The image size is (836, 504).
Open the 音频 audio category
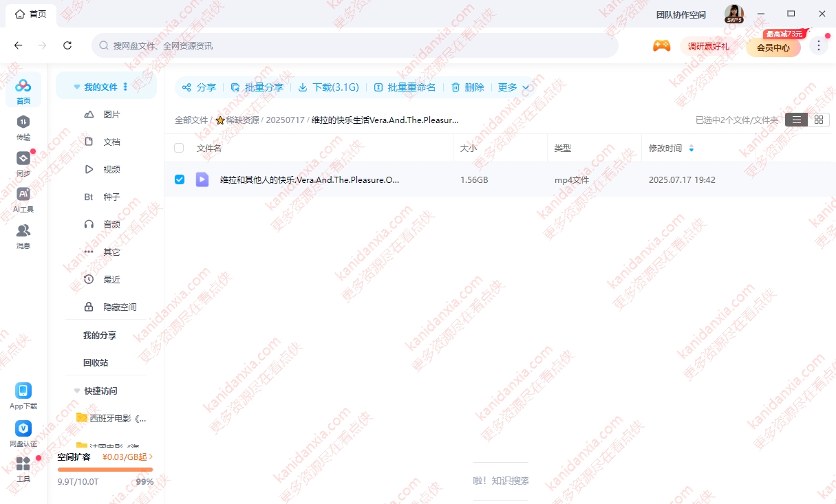tap(111, 224)
